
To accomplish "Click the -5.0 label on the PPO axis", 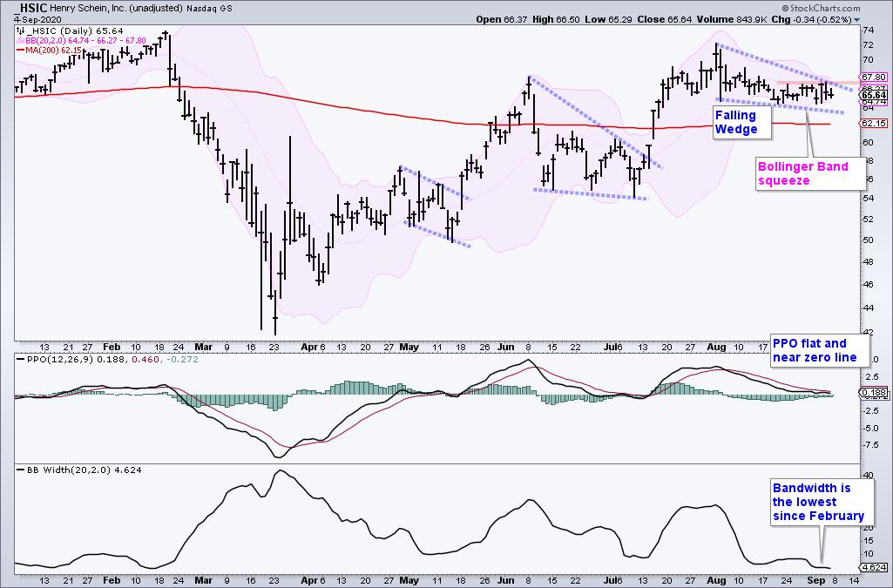I will pos(871,428).
